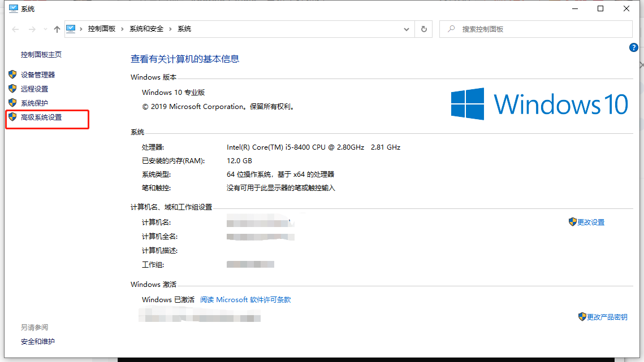Screen dimensions: 644x362
Task: Click the shield icon beside 设备管理器
Action: click(x=13, y=75)
